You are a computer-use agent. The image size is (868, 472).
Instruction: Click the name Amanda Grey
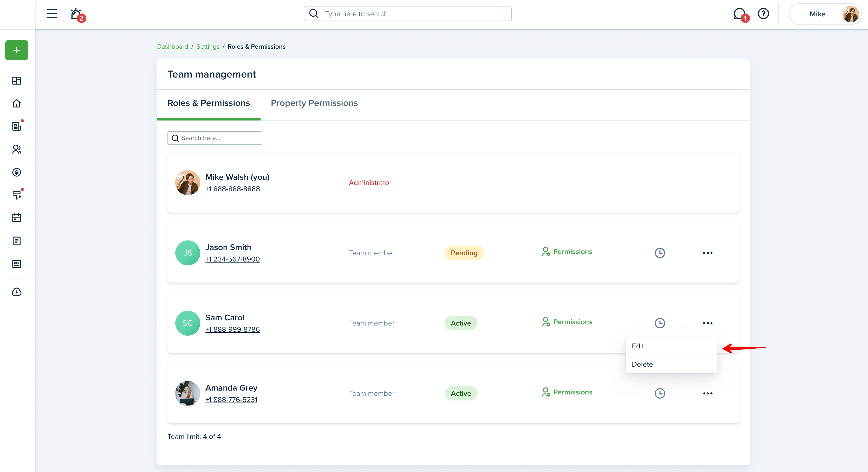(x=231, y=388)
